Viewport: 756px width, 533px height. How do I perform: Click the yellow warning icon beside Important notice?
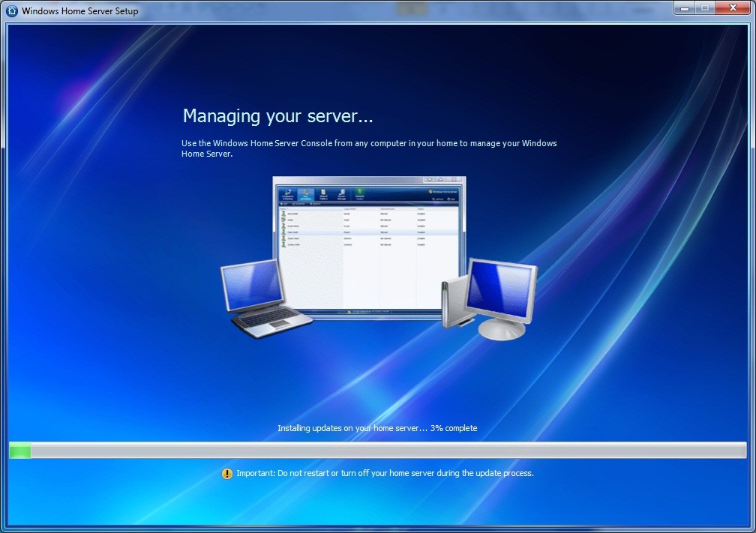click(x=226, y=474)
